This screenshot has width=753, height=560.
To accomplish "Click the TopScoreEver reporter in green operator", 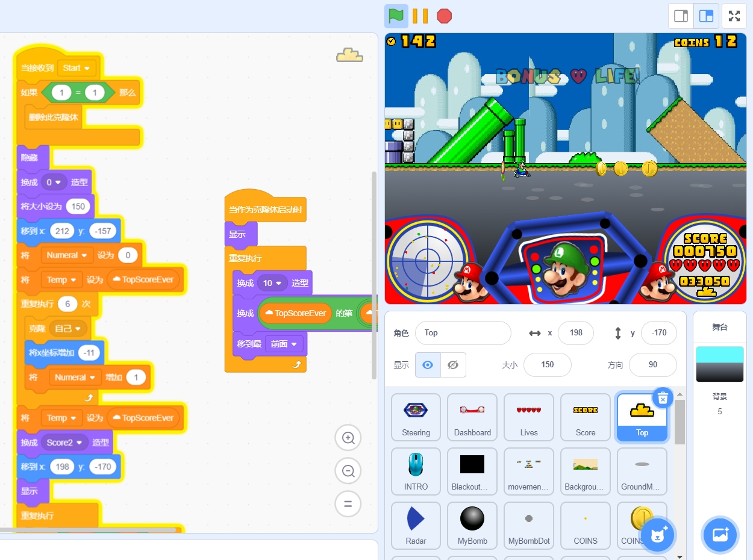I will 295,313.
